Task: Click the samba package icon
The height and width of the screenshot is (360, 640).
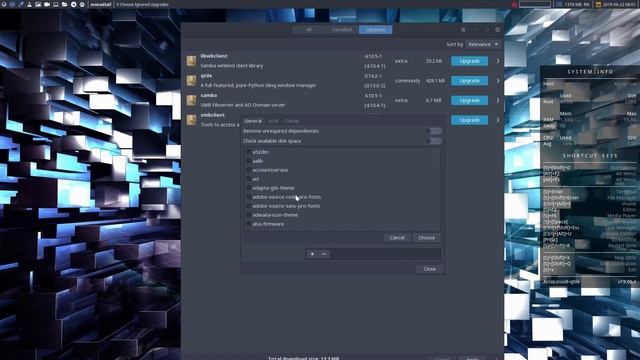Action: pos(191,100)
